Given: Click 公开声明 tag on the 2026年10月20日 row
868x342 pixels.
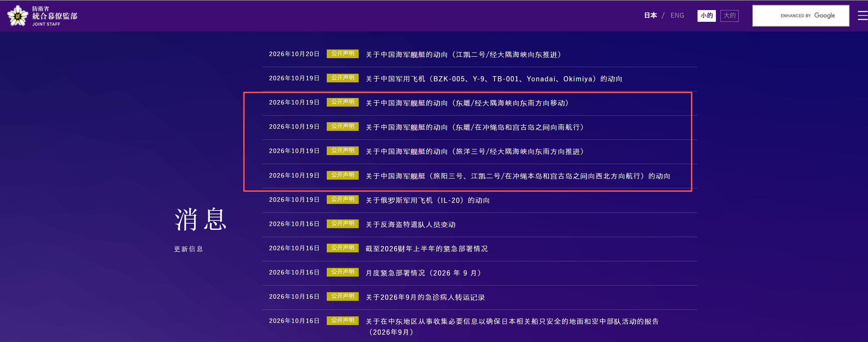Looking at the screenshot, I should (342, 54).
